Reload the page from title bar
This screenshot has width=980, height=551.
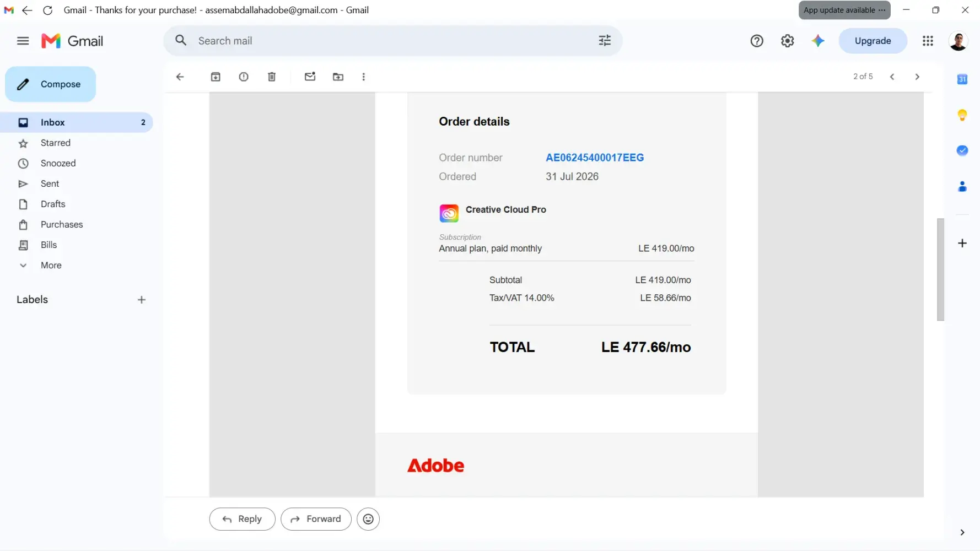[x=48, y=10]
